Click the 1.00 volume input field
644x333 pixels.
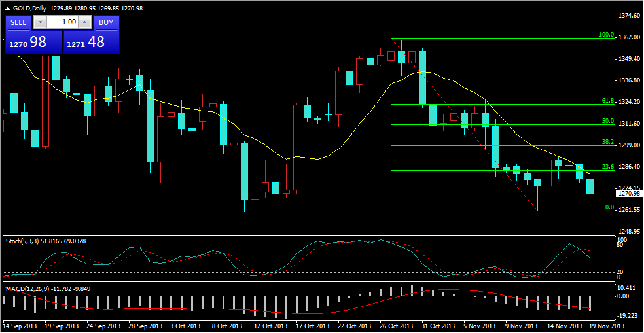(x=62, y=22)
